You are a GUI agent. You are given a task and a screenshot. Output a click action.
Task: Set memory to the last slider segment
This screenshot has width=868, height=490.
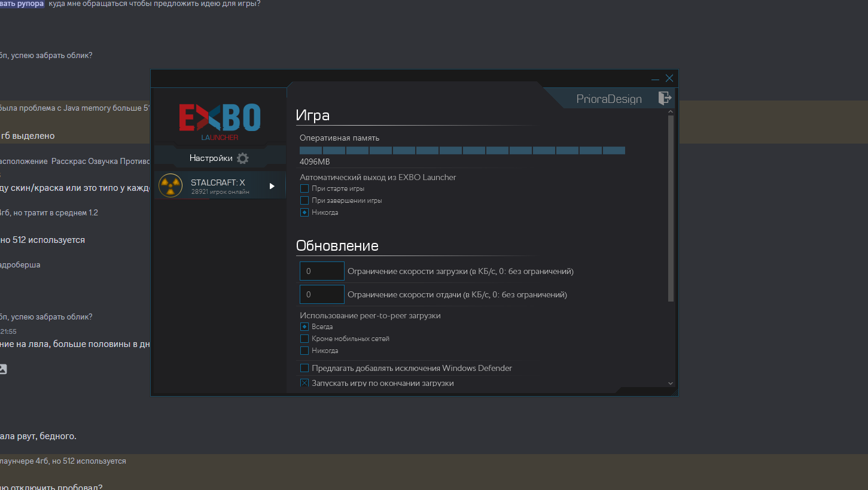[614, 150]
